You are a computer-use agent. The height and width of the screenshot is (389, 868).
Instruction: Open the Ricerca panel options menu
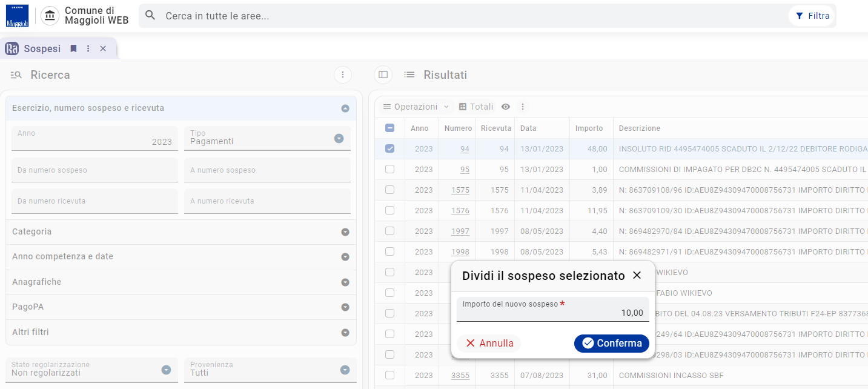pos(342,75)
